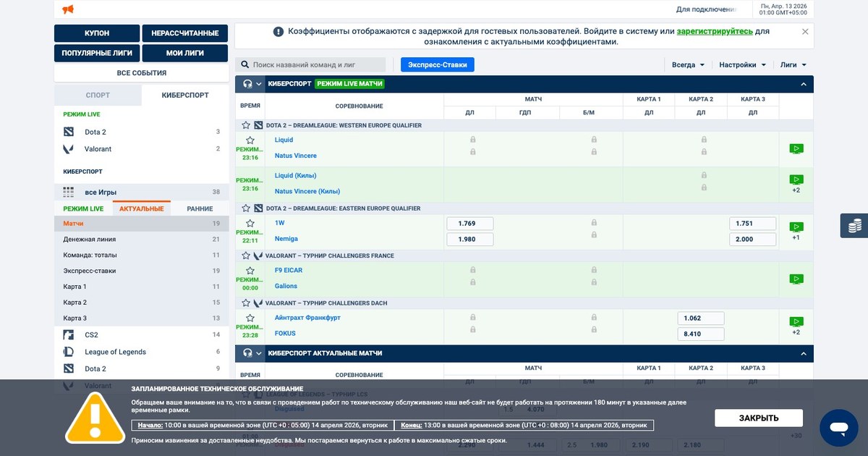868x456 pixels.
Task: Favorite the Valorant Challengers France league
Action: [246, 256]
